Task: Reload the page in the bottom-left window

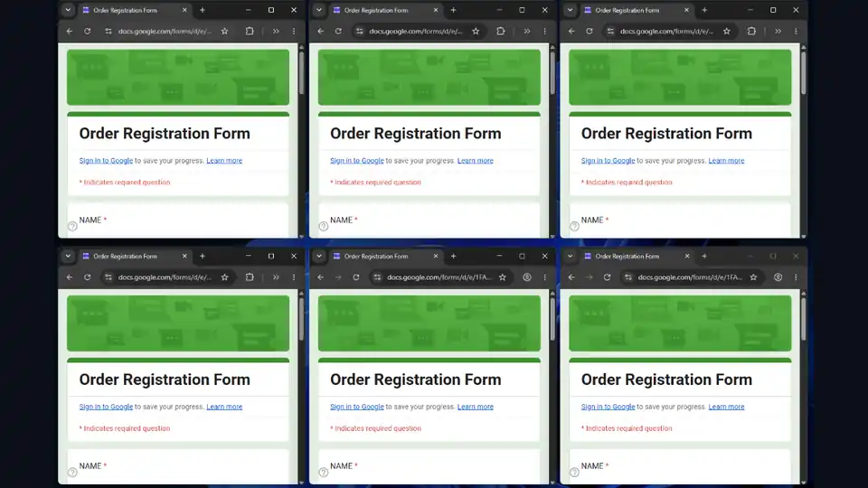Action: (x=88, y=277)
